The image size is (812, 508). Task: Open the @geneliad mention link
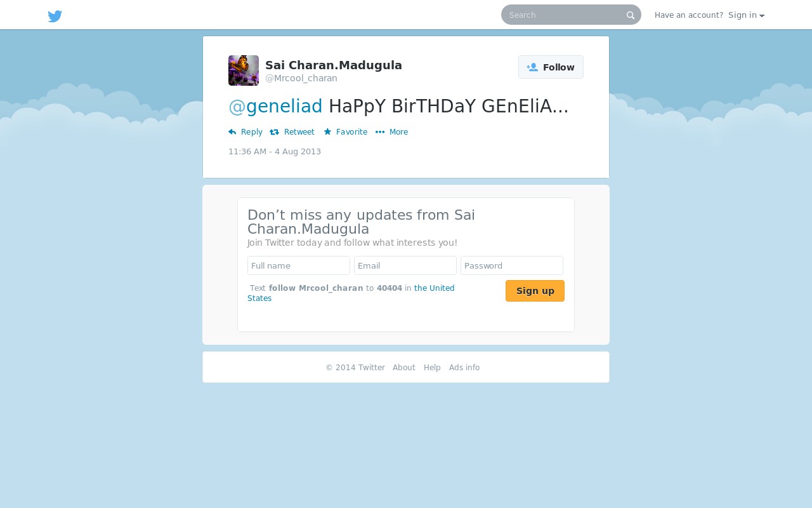[275, 106]
